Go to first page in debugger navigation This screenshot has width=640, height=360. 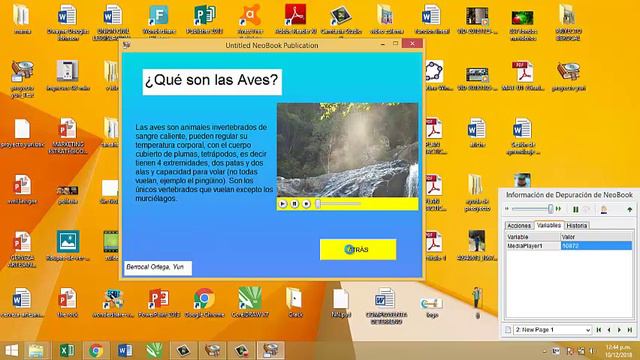599,330
